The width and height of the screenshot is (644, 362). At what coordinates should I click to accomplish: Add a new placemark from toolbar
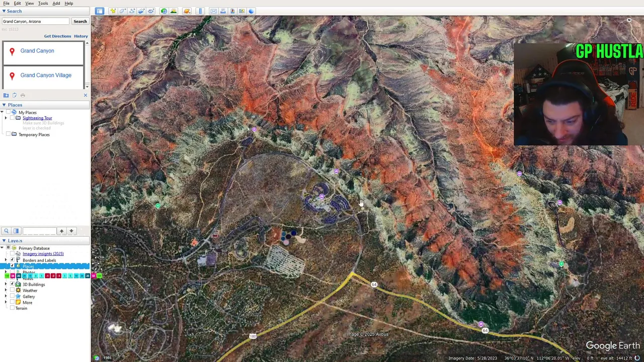coord(113,11)
